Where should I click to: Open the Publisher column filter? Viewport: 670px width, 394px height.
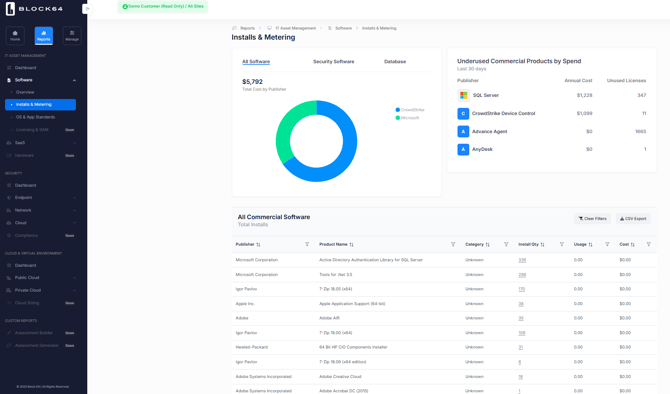coord(307,244)
